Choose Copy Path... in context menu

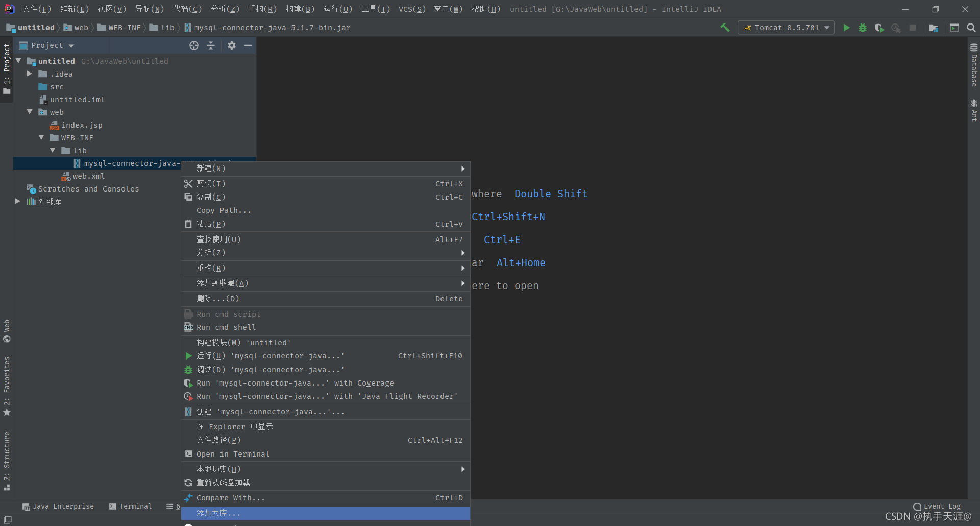click(x=326, y=210)
